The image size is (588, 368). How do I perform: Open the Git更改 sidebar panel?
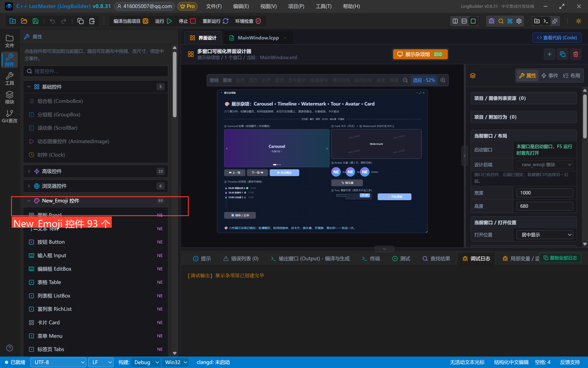click(x=9, y=116)
